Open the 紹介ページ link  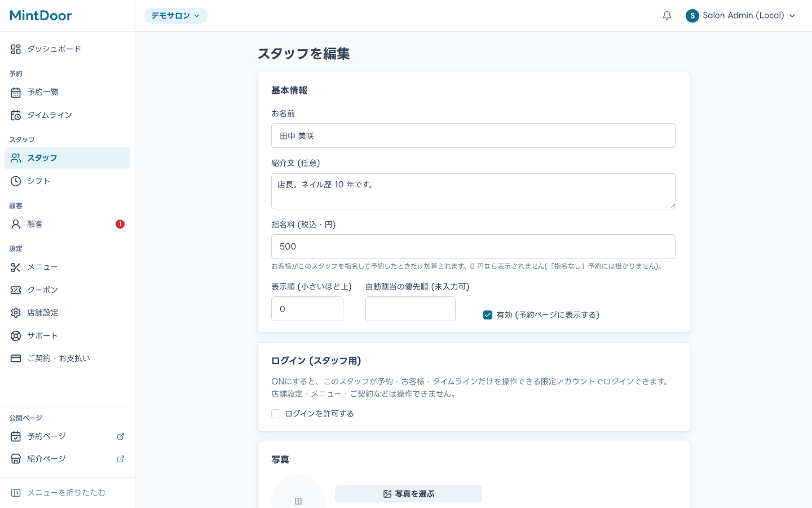click(67, 459)
